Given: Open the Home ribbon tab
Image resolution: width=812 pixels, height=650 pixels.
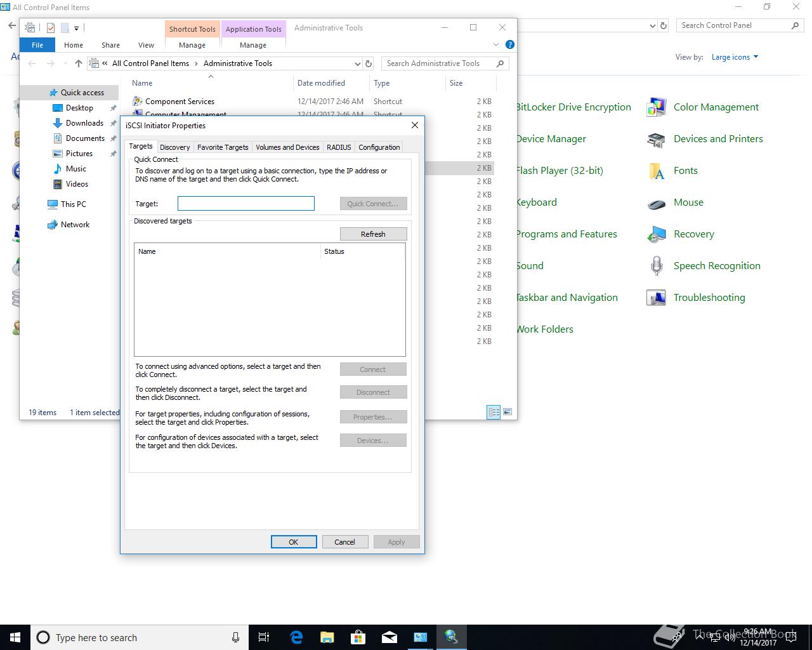Looking at the screenshot, I should point(74,45).
